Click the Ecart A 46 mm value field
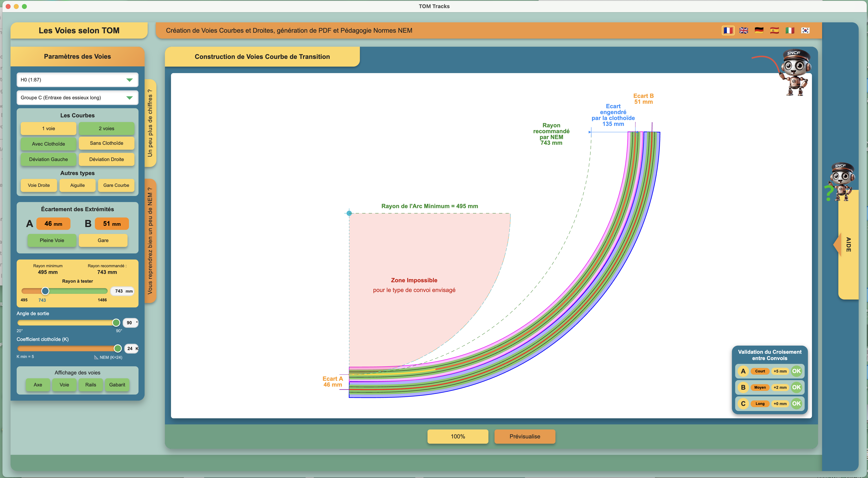The image size is (868, 478). 53,224
